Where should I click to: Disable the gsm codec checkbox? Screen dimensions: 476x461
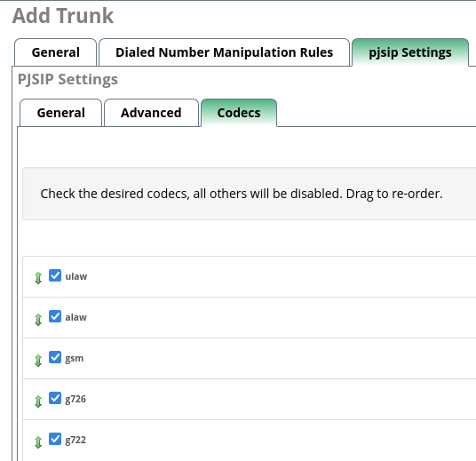(x=55, y=357)
